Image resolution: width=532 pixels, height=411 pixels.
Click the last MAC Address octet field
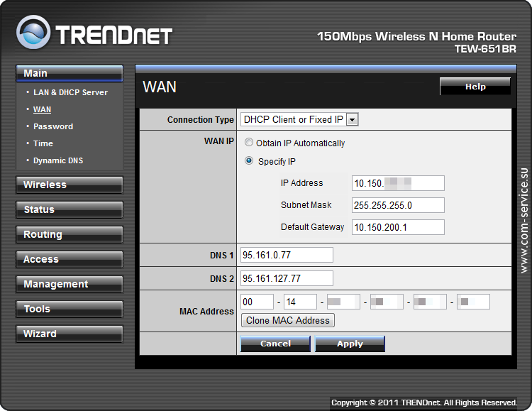pyautogui.click(x=473, y=302)
